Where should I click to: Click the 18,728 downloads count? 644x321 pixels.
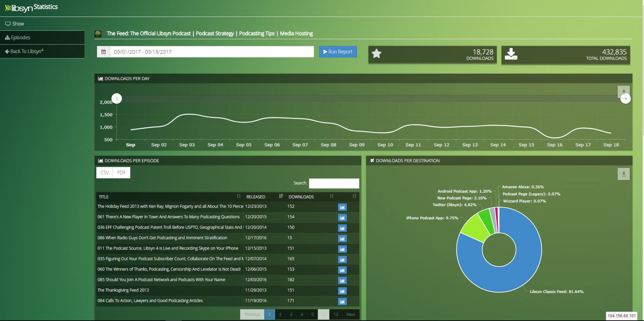pos(483,52)
